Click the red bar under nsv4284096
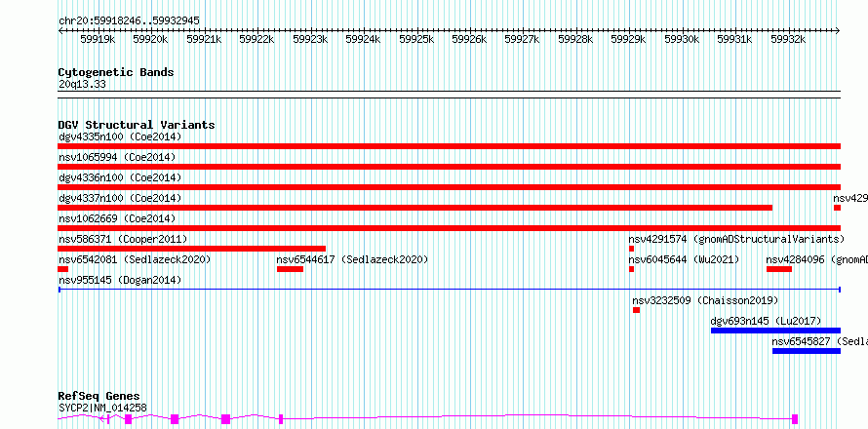 point(779,269)
